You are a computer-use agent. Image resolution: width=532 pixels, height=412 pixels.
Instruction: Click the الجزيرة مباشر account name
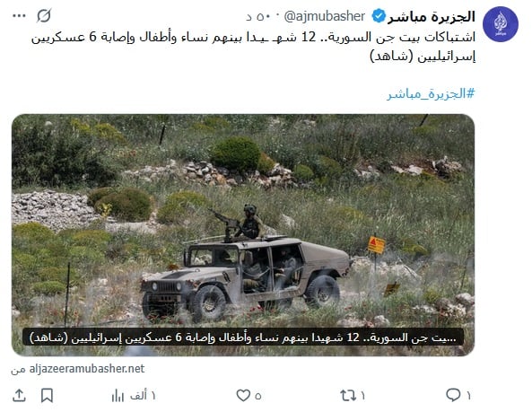[x=432, y=16]
